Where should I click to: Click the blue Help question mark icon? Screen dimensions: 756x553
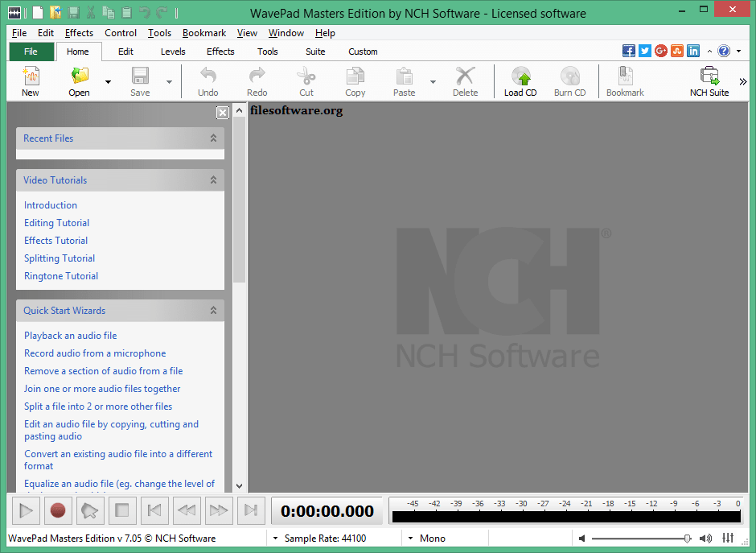click(x=724, y=51)
